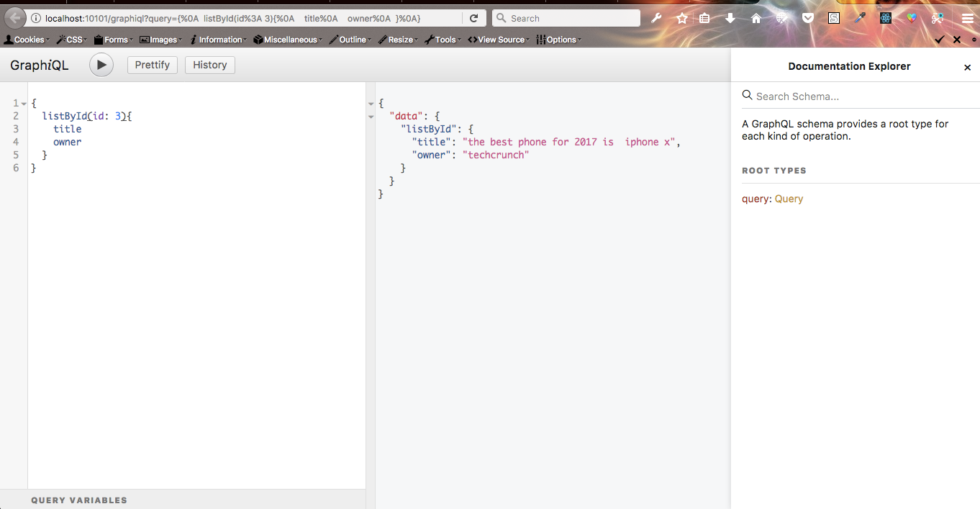Click the back navigation arrow
Viewport: 980px width, 509px height.
tap(13, 17)
